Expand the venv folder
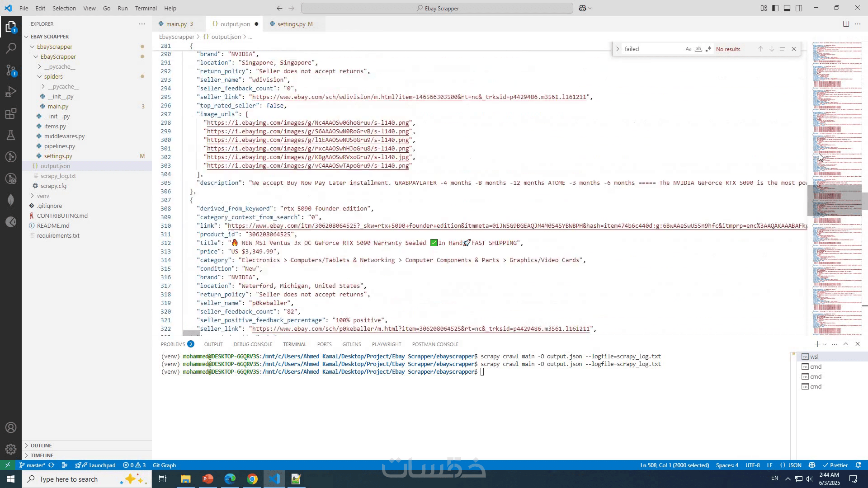This screenshot has width=868, height=488. pyautogui.click(x=43, y=196)
